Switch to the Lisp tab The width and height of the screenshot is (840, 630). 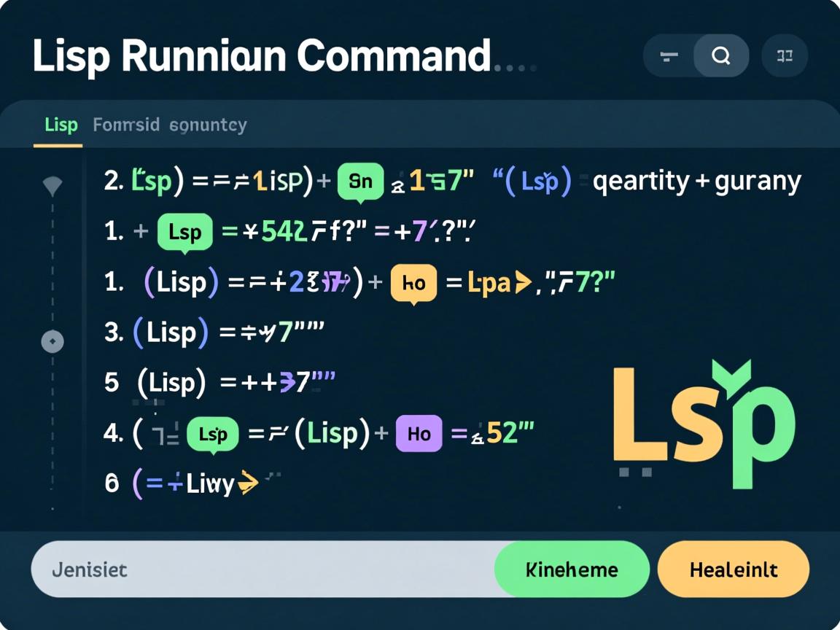(60, 125)
